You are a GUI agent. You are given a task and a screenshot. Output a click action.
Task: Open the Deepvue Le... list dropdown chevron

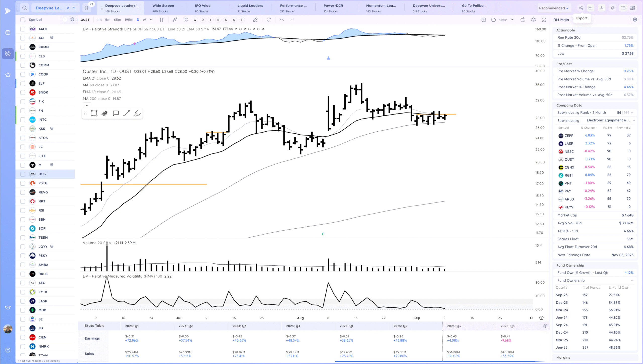(x=74, y=8)
